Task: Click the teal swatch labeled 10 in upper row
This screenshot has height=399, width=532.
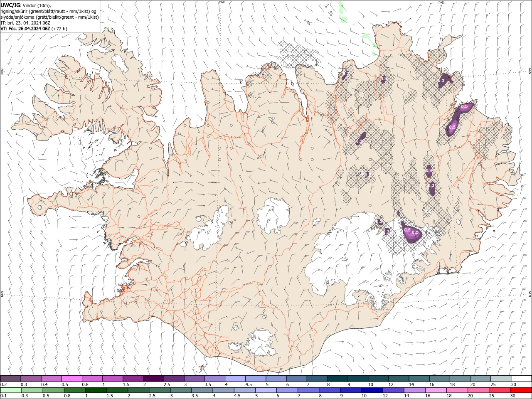Action: [378, 379]
